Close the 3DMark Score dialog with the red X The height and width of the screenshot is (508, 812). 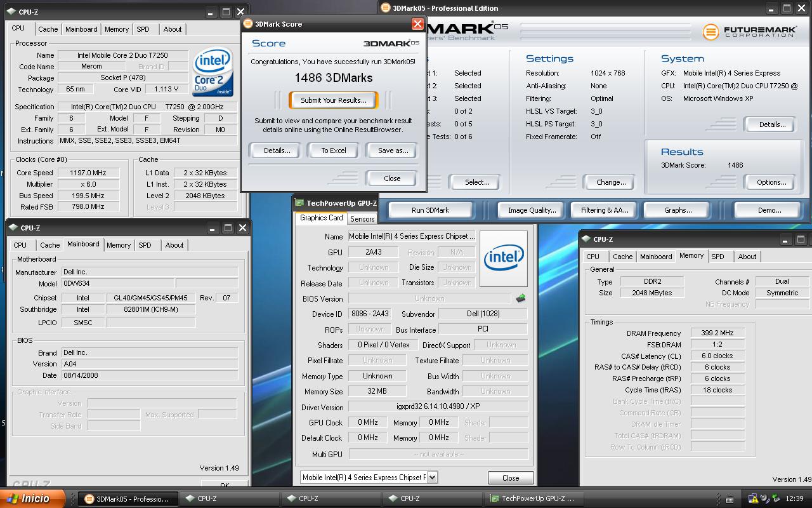pos(417,24)
